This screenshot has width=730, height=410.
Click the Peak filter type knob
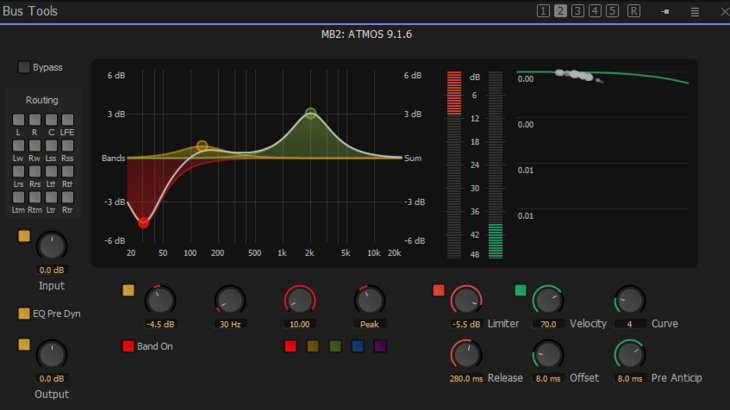coord(369,299)
